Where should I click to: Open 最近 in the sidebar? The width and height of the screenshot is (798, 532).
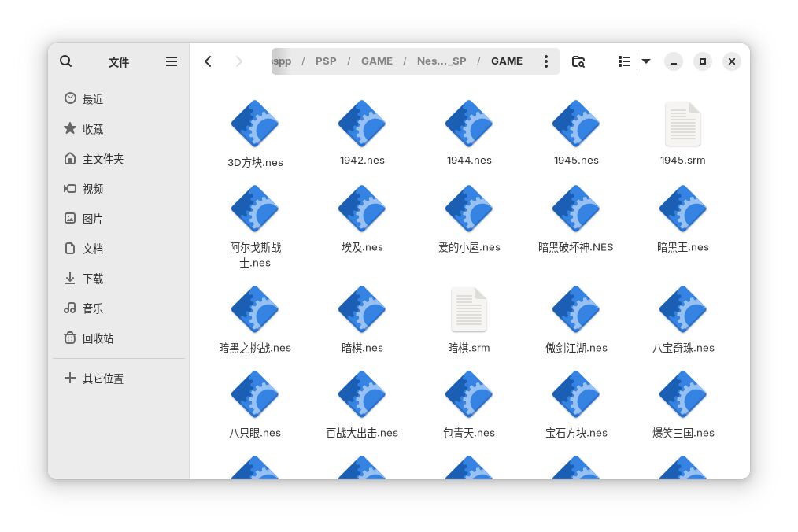coord(93,99)
